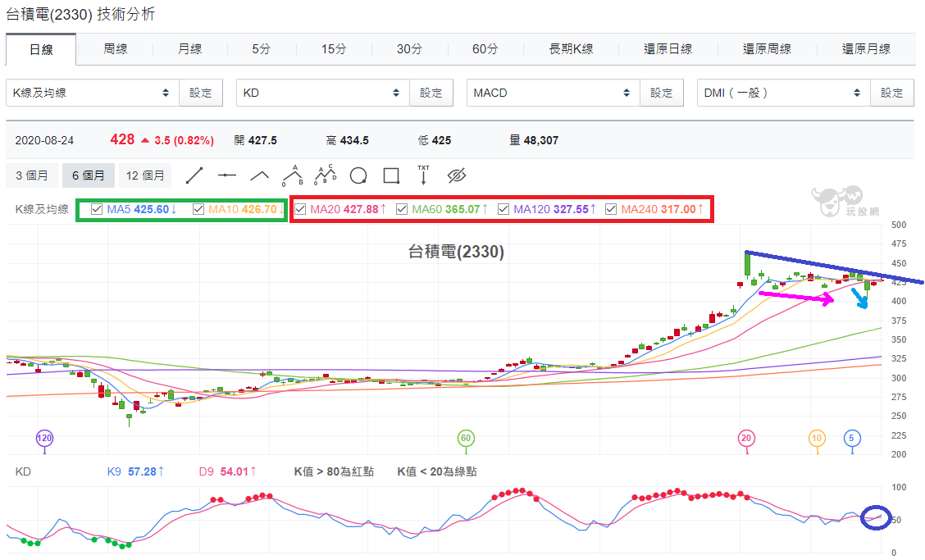Select the TXT text annotation tool

(424, 175)
